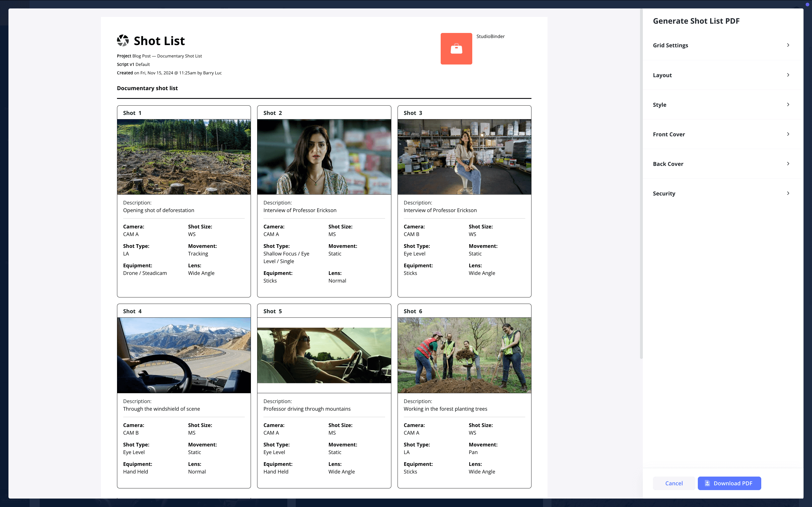Click the Cancel button

click(x=674, y=483)
